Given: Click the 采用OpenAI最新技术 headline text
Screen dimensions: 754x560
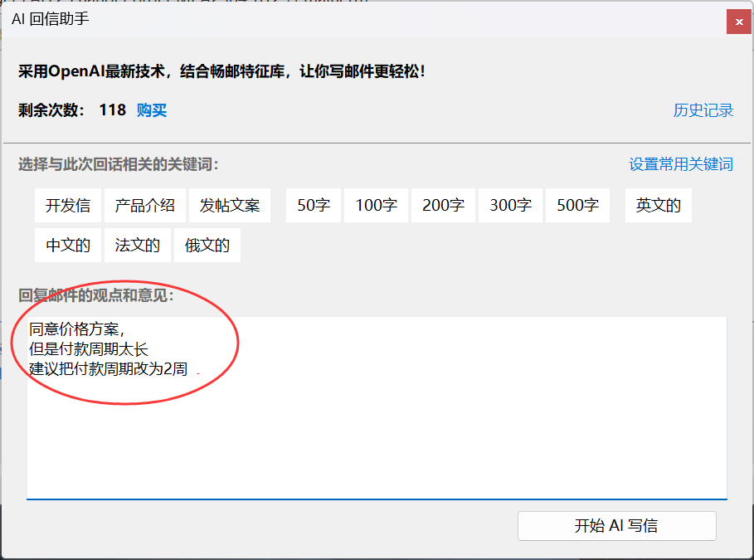Looking at the screenshot, I should [x=221, y=71].
